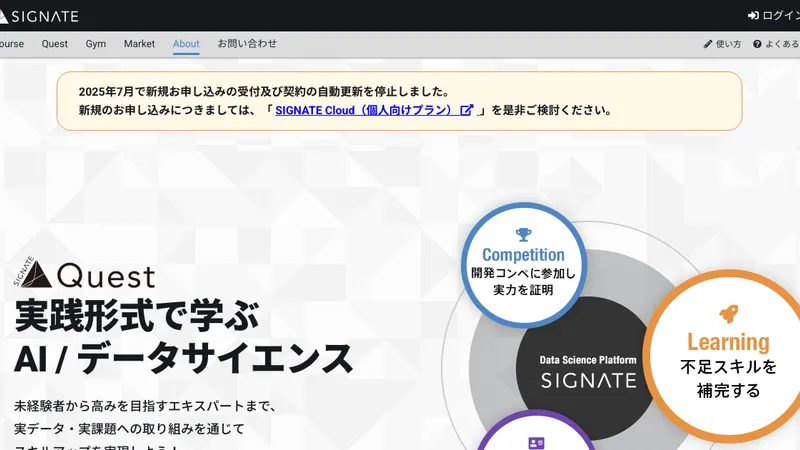Click the 実践形式で学ぶ headline text
The width and height of the screenshot is (800, 450).
pos(137,316)
